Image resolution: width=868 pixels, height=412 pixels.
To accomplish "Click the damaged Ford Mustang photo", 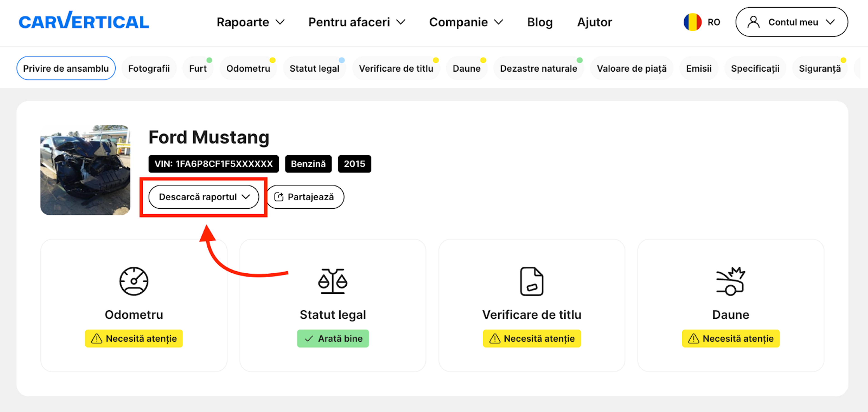I will tap(85, 170).
